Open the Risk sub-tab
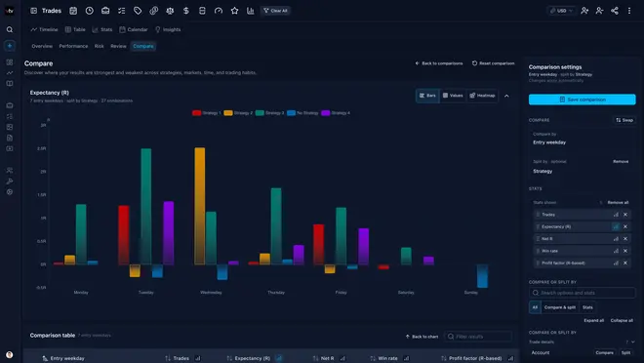 point(99,46)
